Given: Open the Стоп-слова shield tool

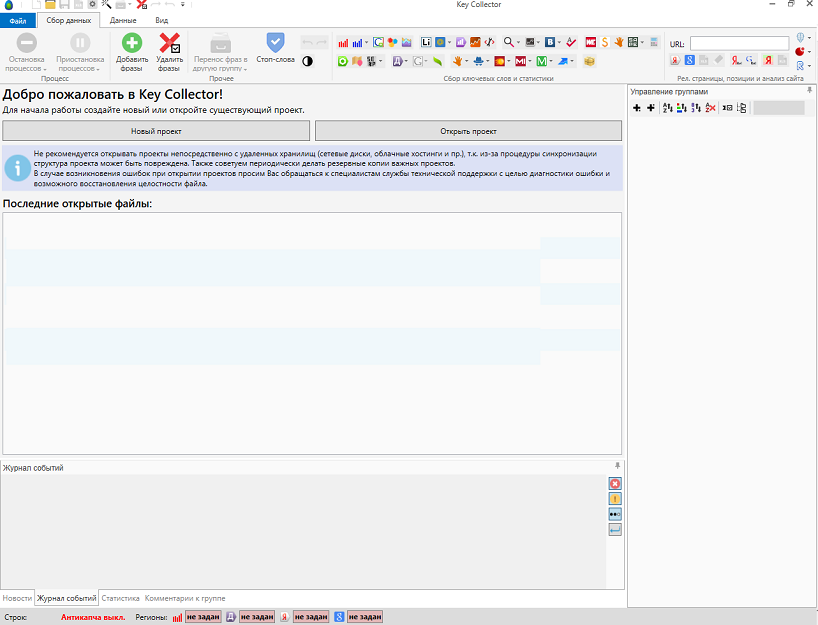Looking at the screenshot, I should coord(275,42).
